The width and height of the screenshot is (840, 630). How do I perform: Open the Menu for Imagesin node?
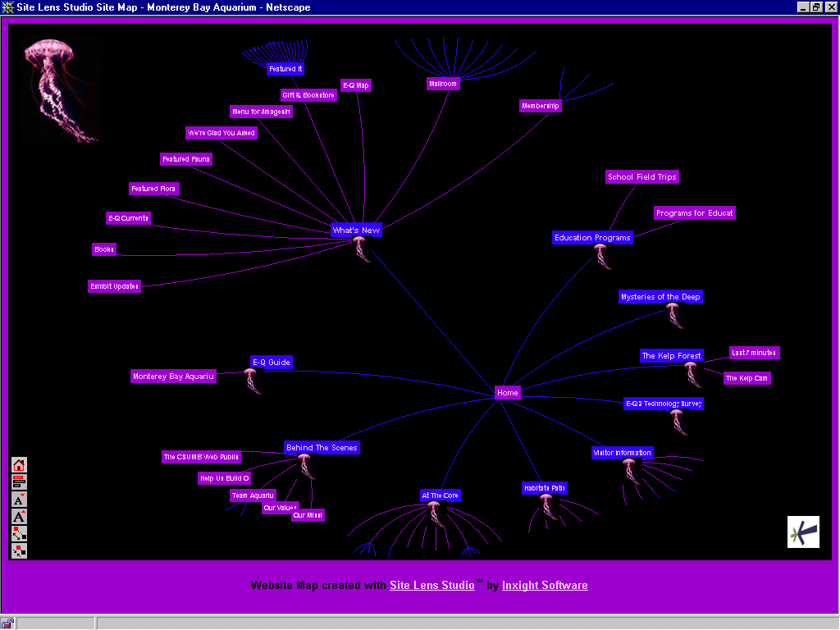262,112
